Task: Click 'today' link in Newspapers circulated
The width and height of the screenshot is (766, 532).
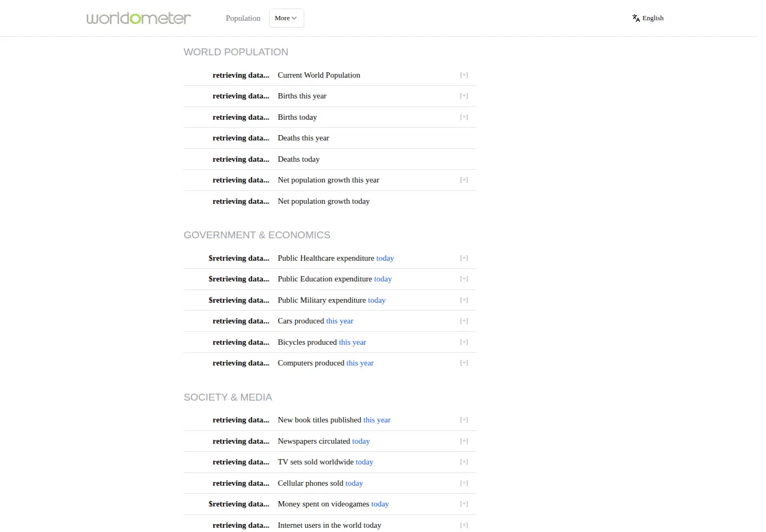Action: click(361, 441)
